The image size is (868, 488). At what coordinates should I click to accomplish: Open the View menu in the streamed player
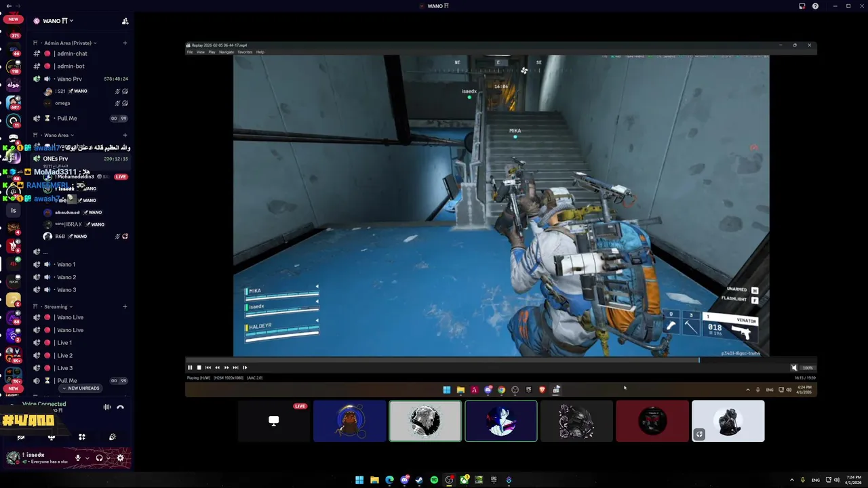[x=201, y=52]
